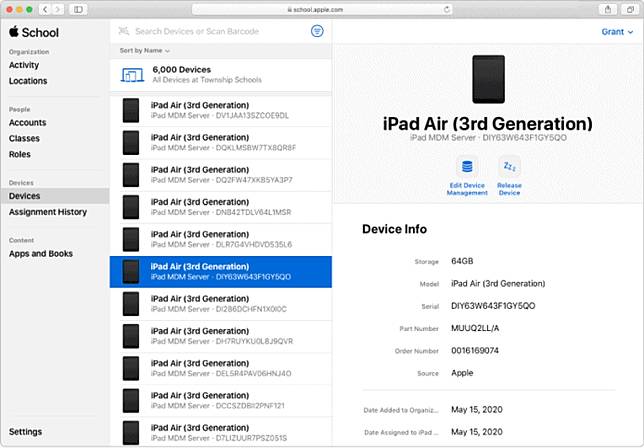
Task: Click iPad thumbnail for serial DQKLMSBW7TX8QR8F
Action: pyautogui.click(x=131, y=143)
